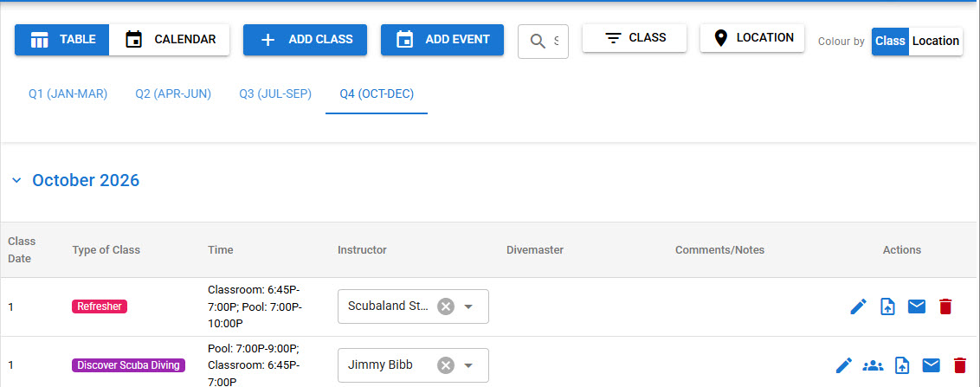Screen dimensions: 980x387
Task: Open students group icon for Discover Scuba Diving
Action: [x=873, y=365]
